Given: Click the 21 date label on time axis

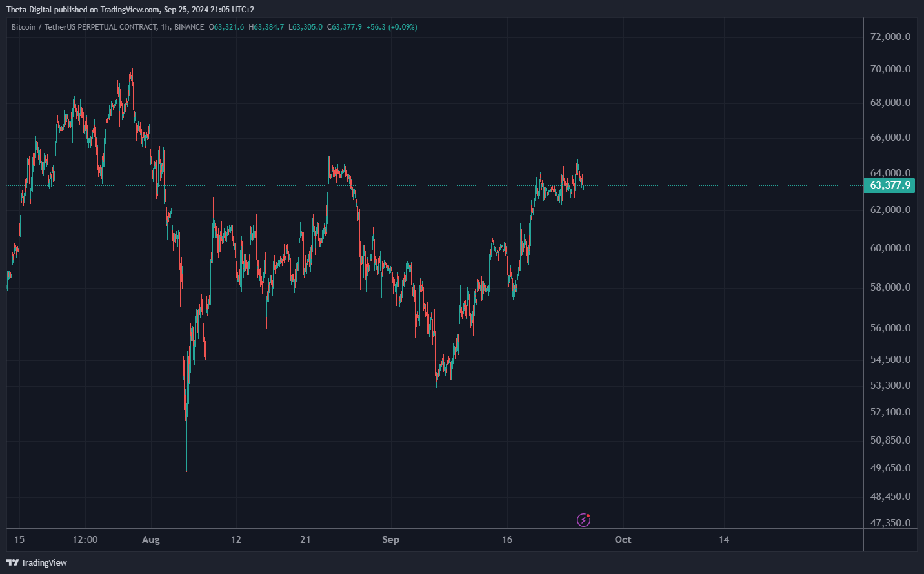Looking at the screenshot, I should 305,540.
